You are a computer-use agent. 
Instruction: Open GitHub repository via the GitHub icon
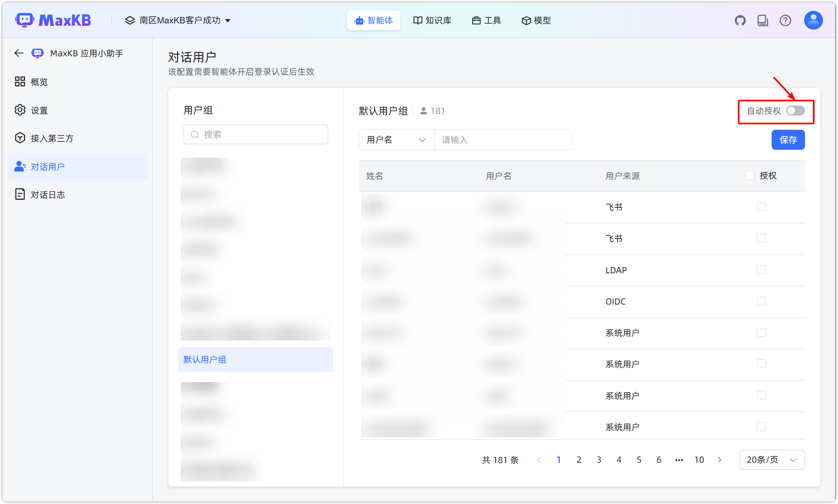740,20
